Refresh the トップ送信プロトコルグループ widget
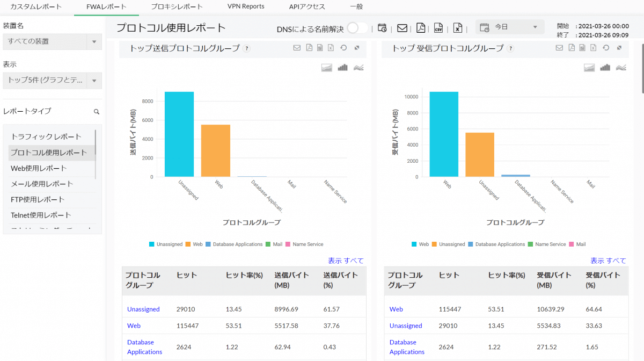The image size is (644, 361). pyautogui.click(x=343, y=48)
